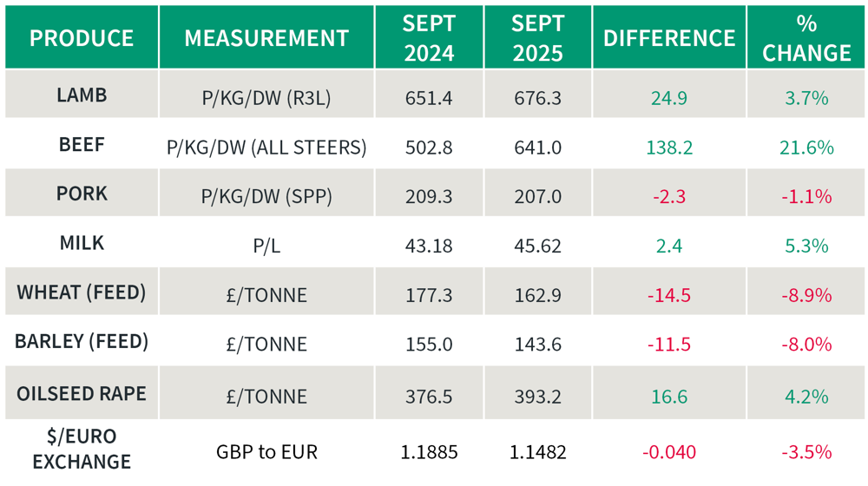Screen dimensions: 868x486
Task: Click the PRODUCE column header
Action: pos(82,38)
